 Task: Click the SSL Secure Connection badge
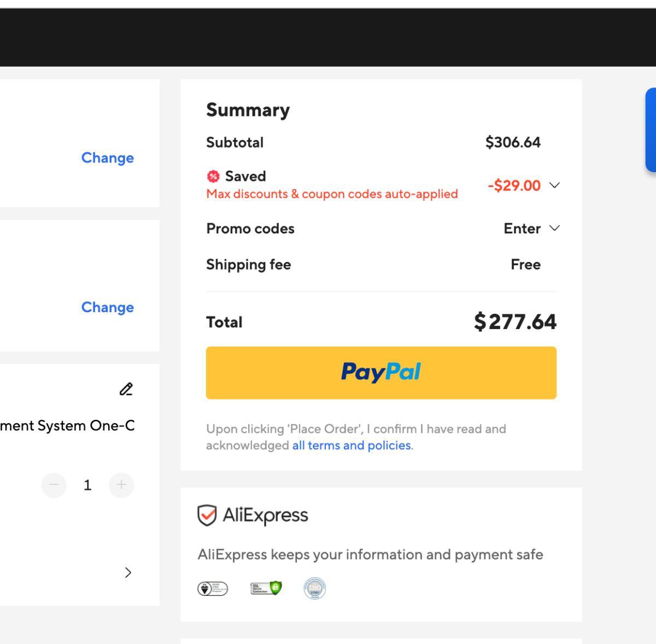(266, 588)
